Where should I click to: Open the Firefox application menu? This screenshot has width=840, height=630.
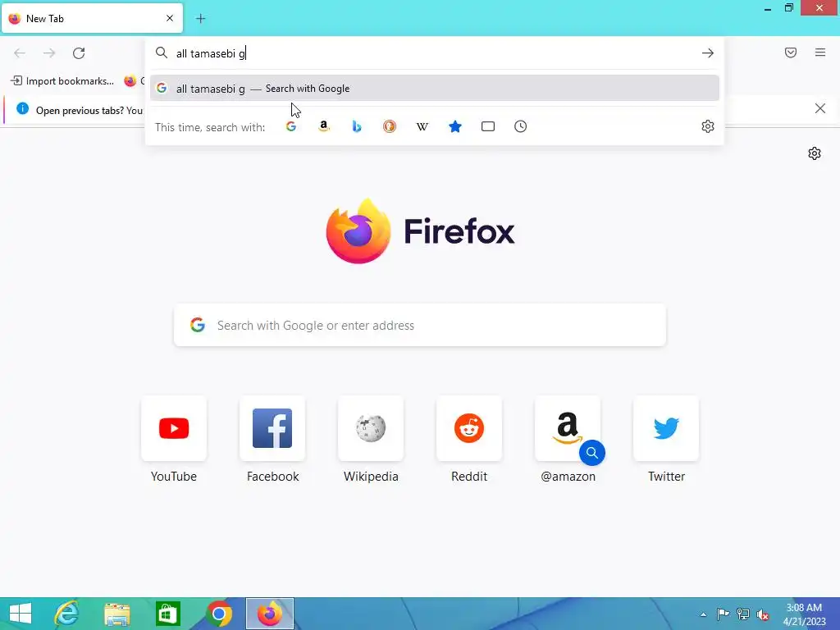(820, 52)
